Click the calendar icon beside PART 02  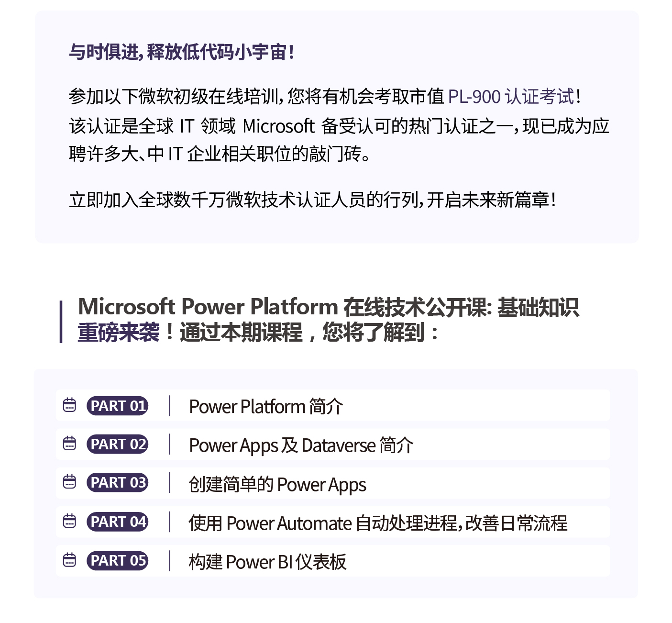(69, 443)
